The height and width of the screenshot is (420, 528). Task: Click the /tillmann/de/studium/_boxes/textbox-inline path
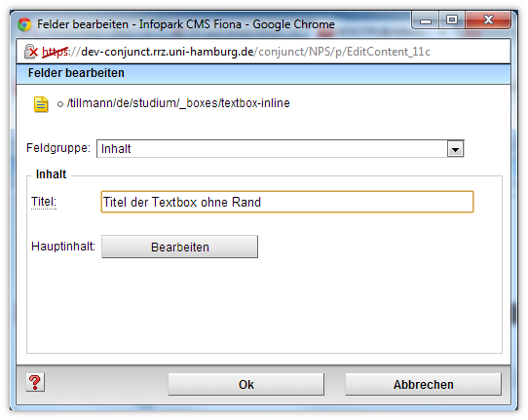click(178, 103)
